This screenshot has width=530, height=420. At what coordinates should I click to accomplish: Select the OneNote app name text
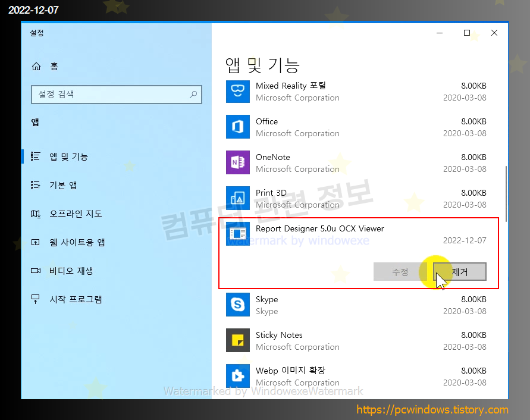tap(273, 157)
